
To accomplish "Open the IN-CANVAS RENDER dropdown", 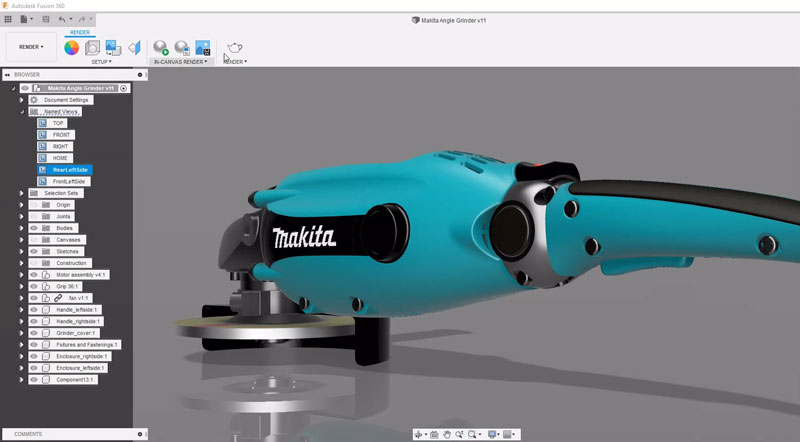I will pyautogui.click(x=181, y=62).
